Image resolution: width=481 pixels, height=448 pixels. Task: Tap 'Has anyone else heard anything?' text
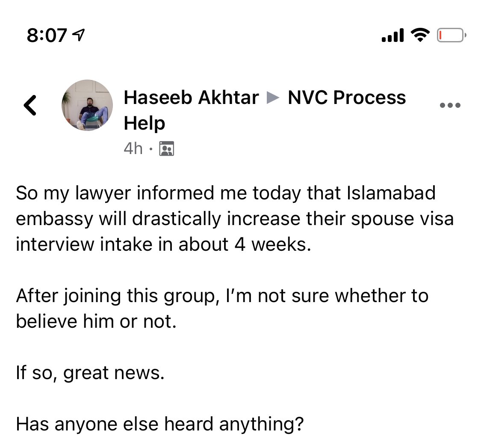pos(159,424)
